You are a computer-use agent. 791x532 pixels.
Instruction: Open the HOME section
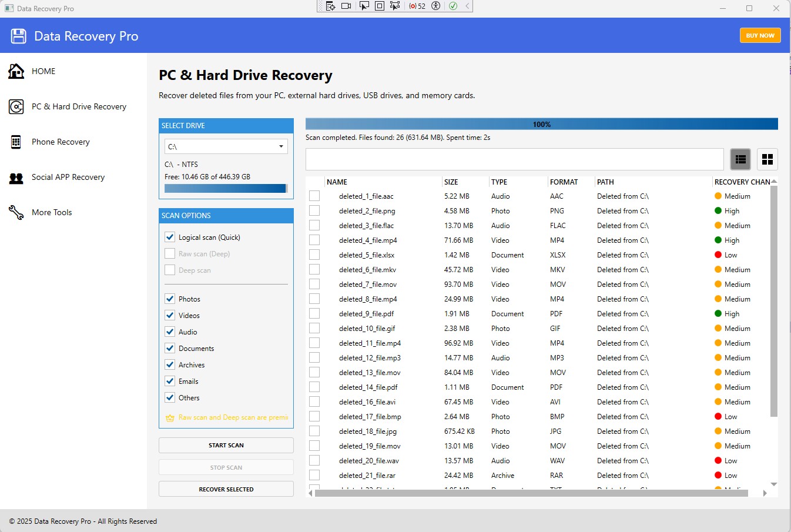(x=73, y=71)
